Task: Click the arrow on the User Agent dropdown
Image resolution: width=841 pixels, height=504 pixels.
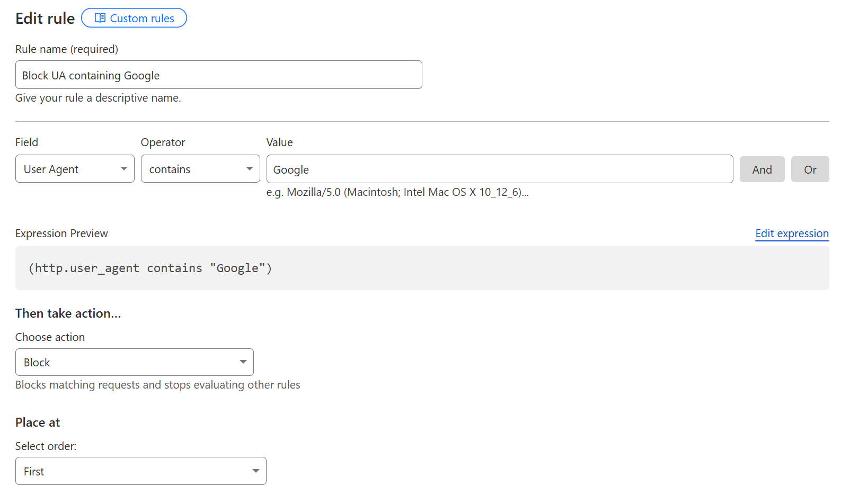Action: coord(124,169)
